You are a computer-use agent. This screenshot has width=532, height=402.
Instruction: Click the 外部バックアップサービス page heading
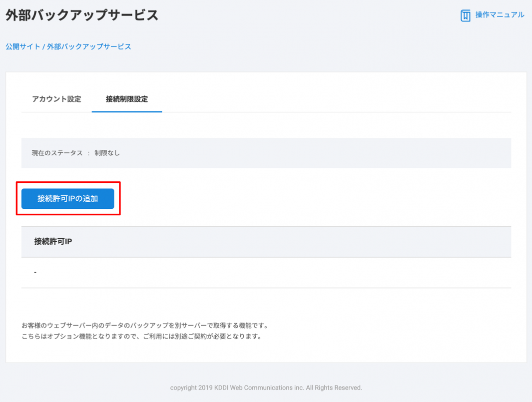click(x=82, y=15)
